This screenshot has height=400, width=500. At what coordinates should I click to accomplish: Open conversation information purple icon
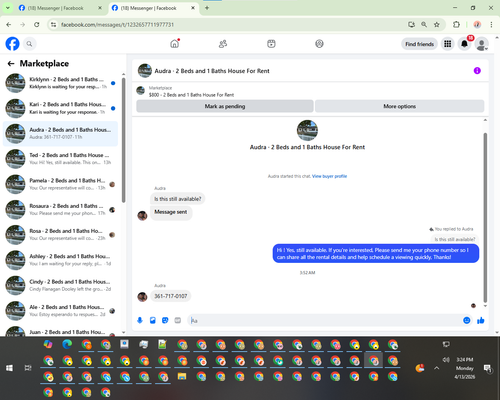[477, 71]
